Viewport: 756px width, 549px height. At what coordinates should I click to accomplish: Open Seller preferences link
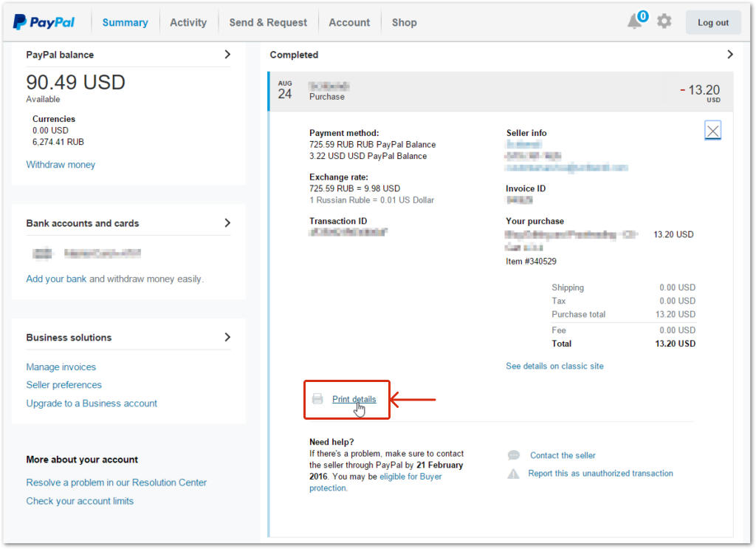[64, 385]
